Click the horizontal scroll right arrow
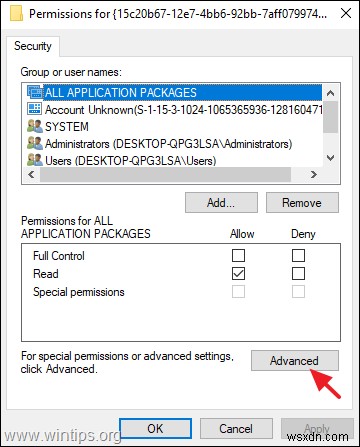 (314, 174)
